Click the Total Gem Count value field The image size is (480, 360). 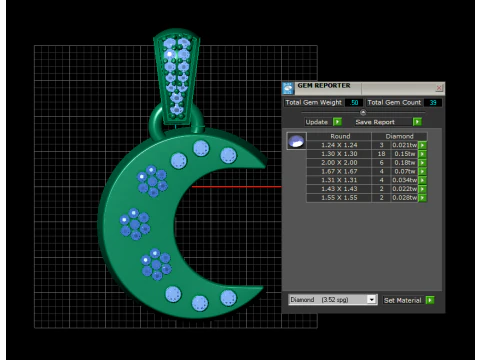click(433, 103)
